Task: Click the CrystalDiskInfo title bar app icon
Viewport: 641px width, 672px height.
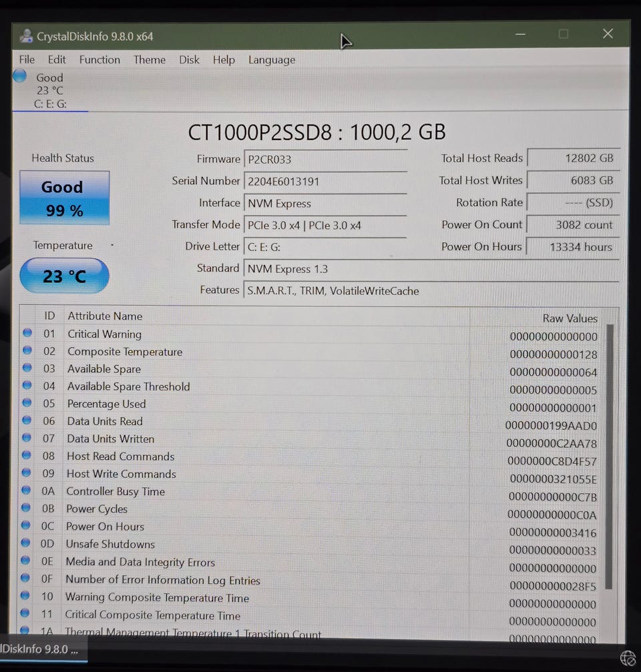Action: click(x=26, y=36)
